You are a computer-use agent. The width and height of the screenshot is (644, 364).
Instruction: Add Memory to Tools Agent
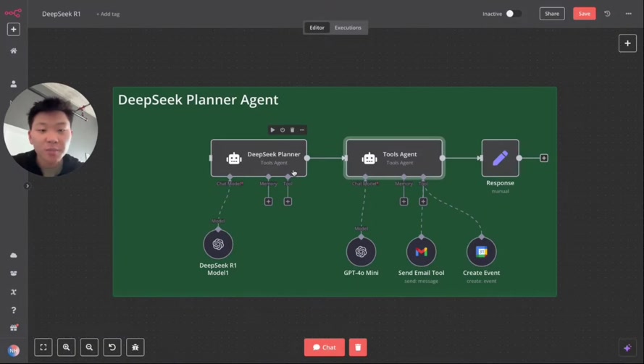point(403,201)
